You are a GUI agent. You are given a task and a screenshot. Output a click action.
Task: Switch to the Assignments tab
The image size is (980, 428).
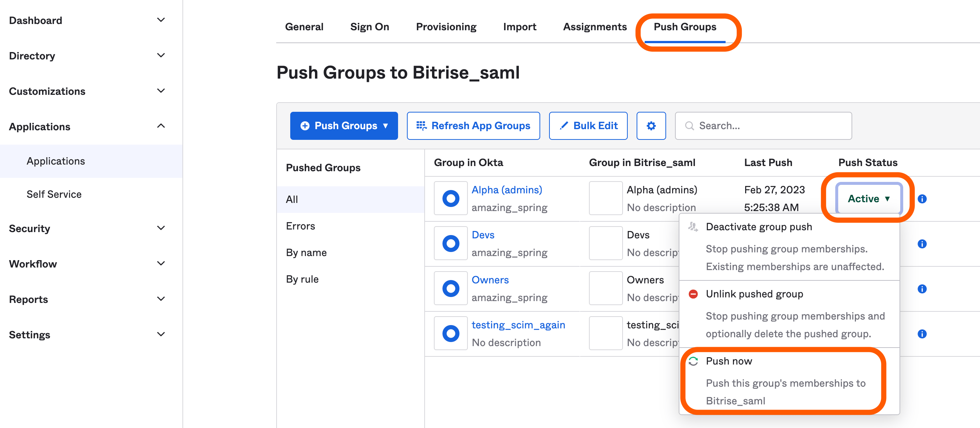click(x=594, y=27)
